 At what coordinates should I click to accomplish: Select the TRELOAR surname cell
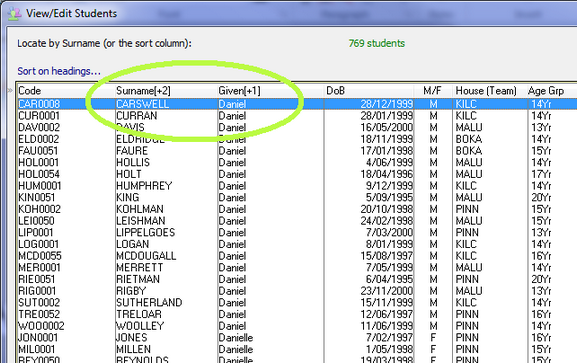139,314
